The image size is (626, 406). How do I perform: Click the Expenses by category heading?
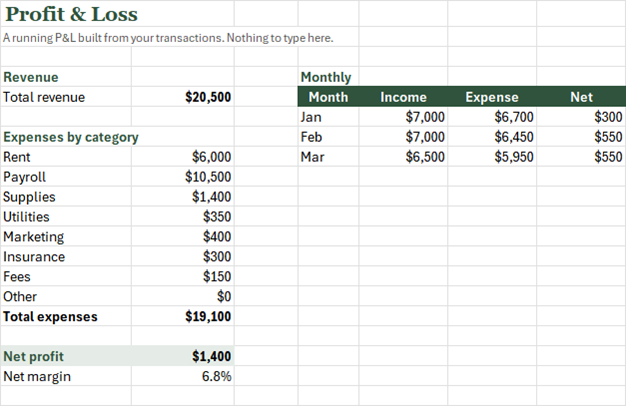pos(71,137)
